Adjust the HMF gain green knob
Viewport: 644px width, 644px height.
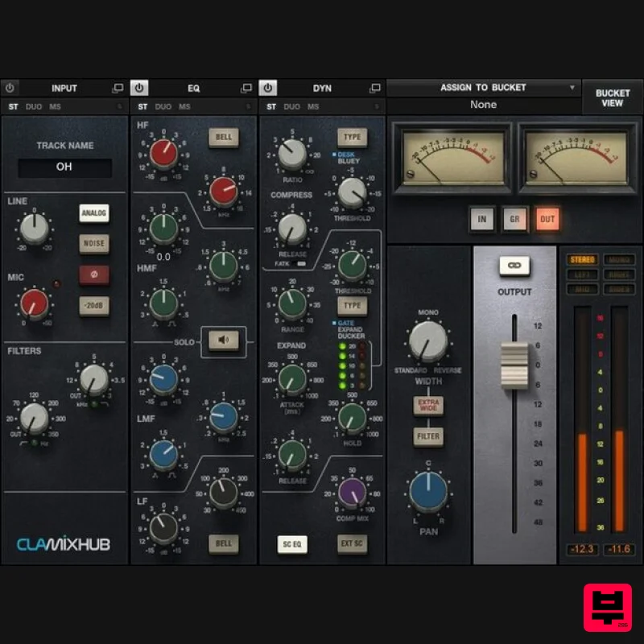coord(163,228)
